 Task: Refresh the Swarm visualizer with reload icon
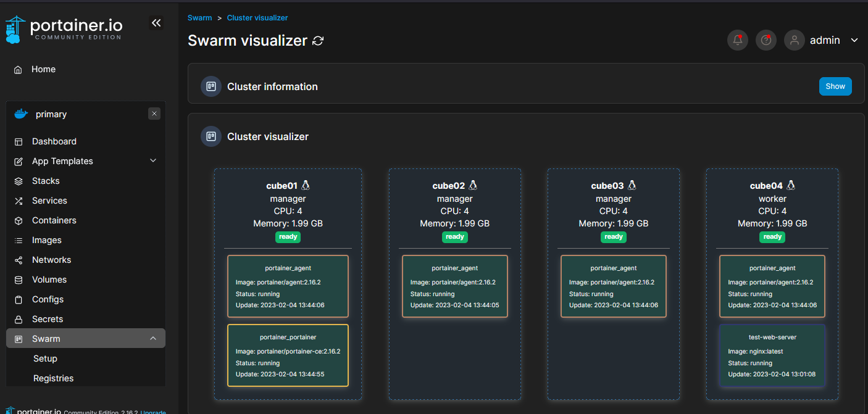(x=318, y=41)
